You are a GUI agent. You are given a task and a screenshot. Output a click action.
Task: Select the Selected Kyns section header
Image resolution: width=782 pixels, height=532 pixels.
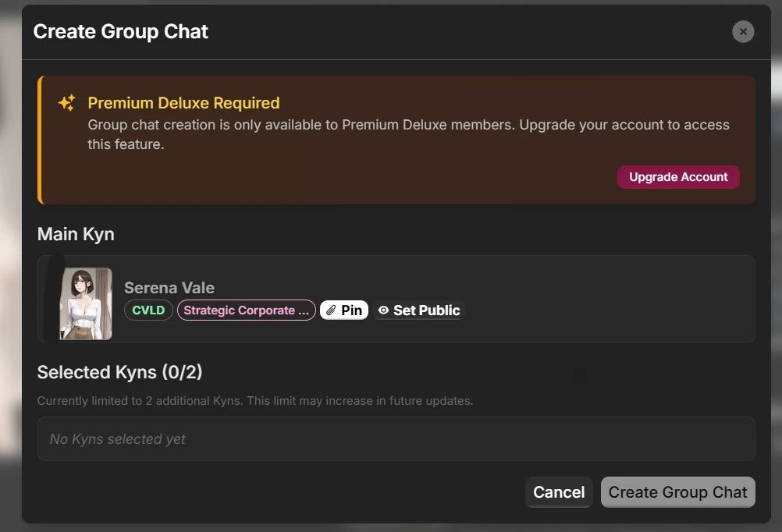tap(121, 372)
